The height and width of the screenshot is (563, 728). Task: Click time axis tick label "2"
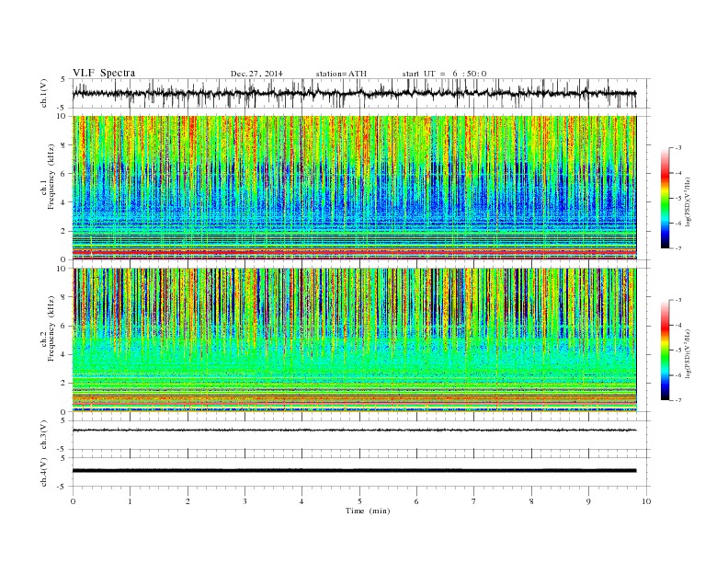(188, 501)
